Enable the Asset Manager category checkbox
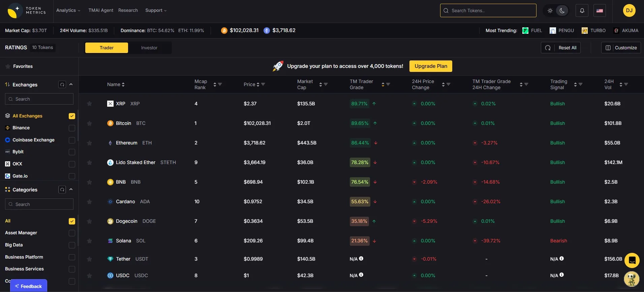The height and width of the screenshot is (292, 644). tap(72, 233)
